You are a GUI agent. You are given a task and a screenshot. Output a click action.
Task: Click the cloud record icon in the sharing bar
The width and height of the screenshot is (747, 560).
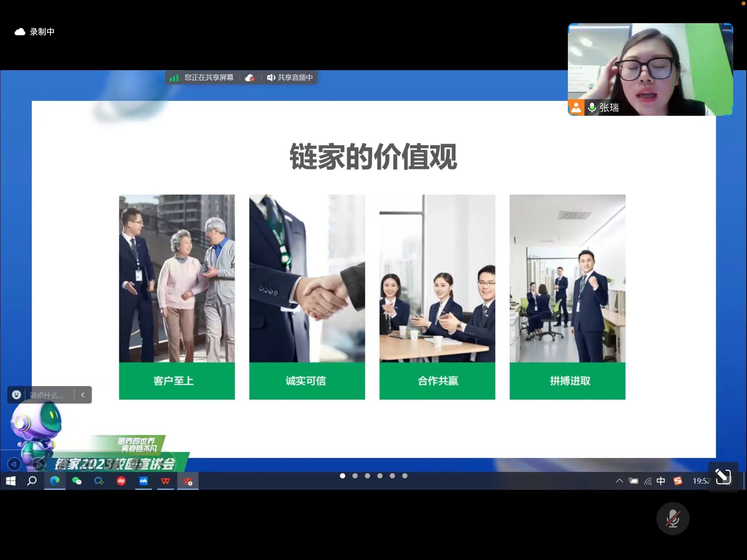click(250, 78)
